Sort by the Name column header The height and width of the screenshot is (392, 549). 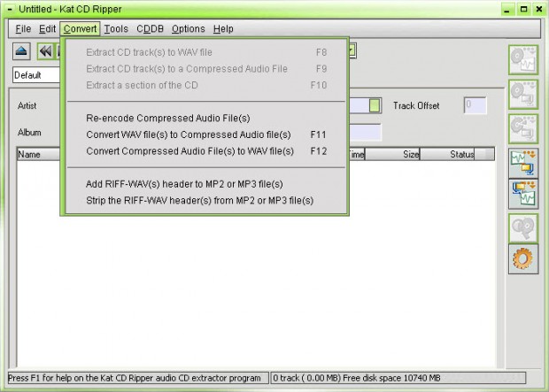(38, 154)
